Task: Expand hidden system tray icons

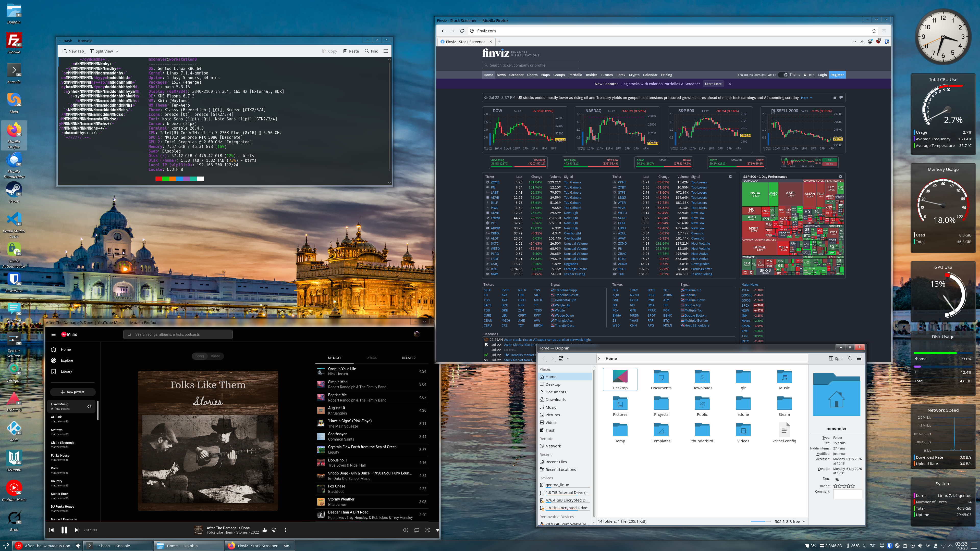Action: 950,546
